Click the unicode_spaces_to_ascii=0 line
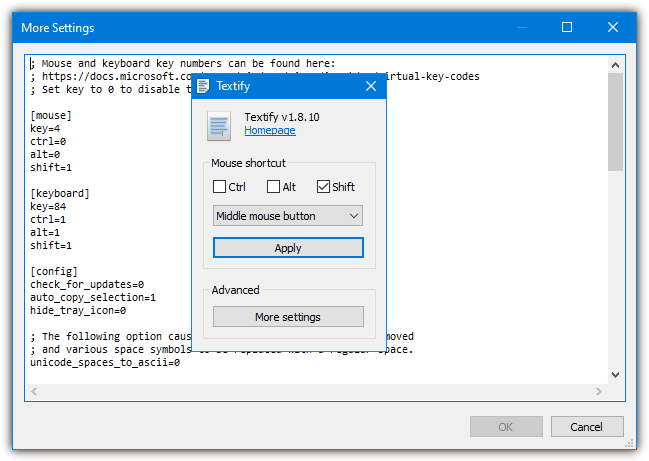Viewport: 649px width, 461px height. point(105,363)
